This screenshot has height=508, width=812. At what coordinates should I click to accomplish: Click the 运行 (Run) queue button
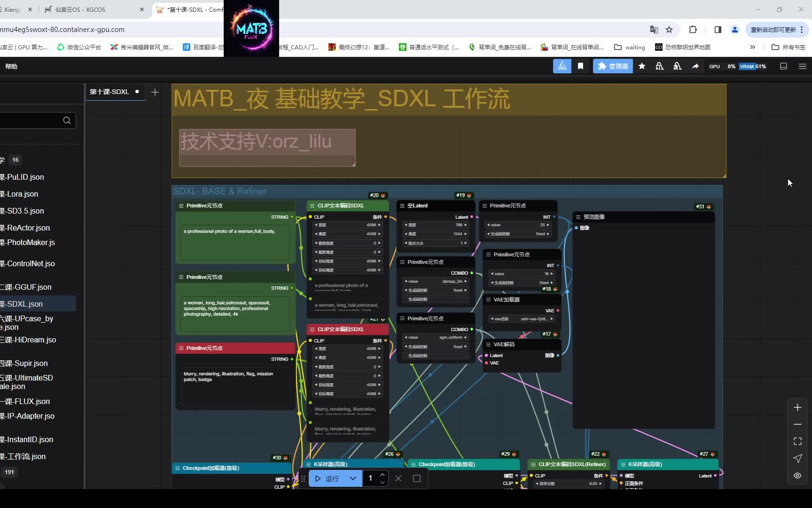click(327, 478)
